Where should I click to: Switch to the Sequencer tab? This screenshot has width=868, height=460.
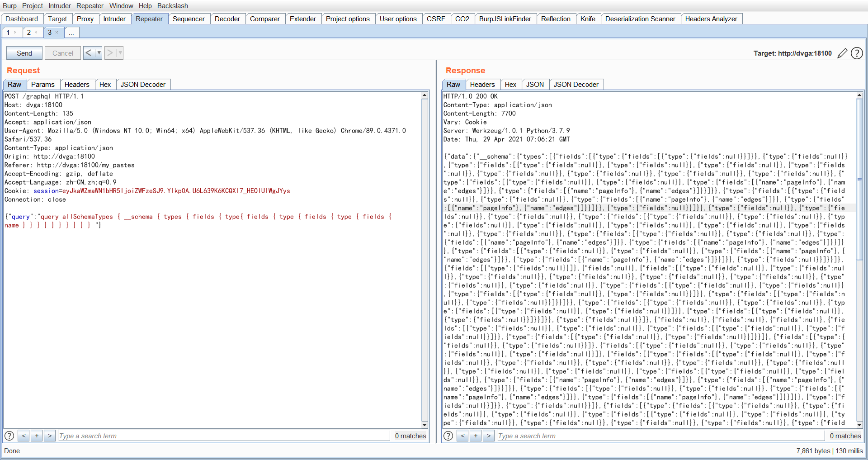click(x=189, y=19)
